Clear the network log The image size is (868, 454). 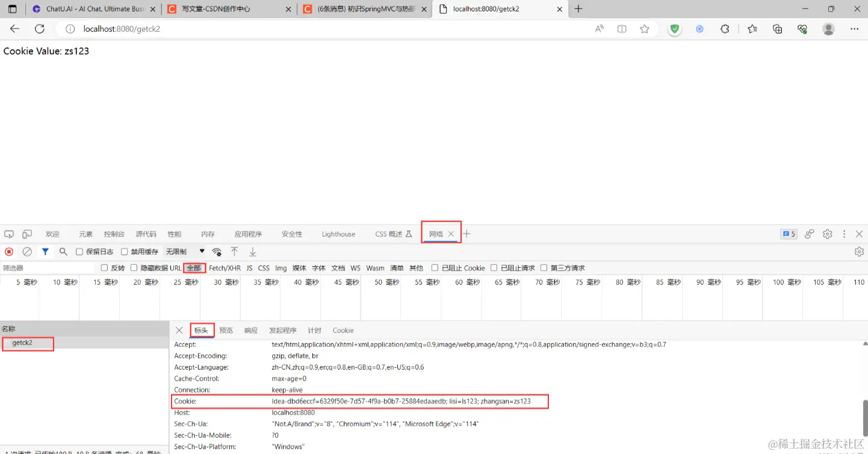point(27,252)
